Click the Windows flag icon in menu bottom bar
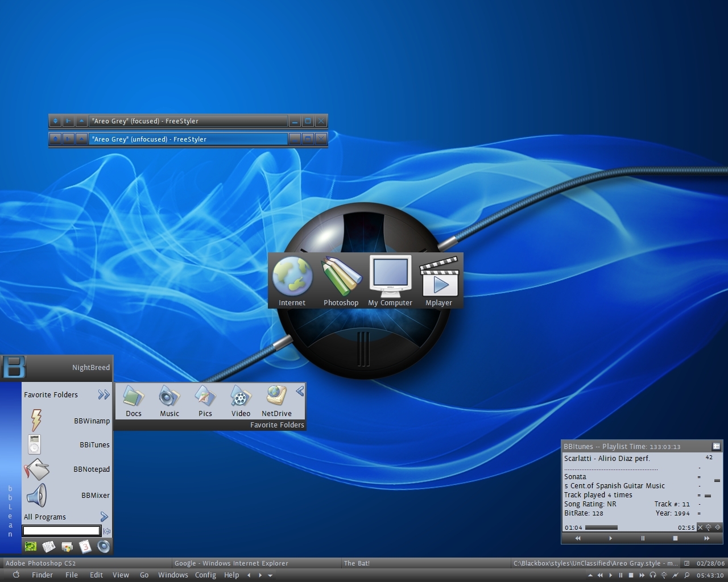 pyautogui.click(x=67, y=547)
